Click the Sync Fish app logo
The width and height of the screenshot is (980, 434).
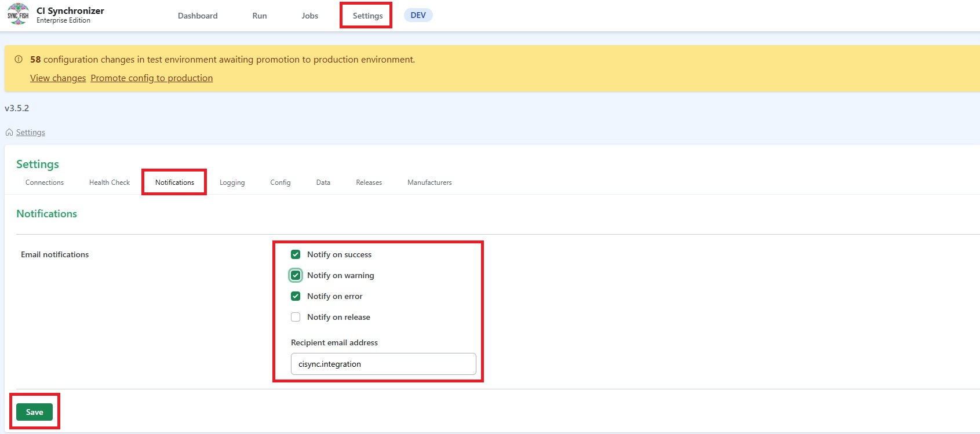coord(18,14)
